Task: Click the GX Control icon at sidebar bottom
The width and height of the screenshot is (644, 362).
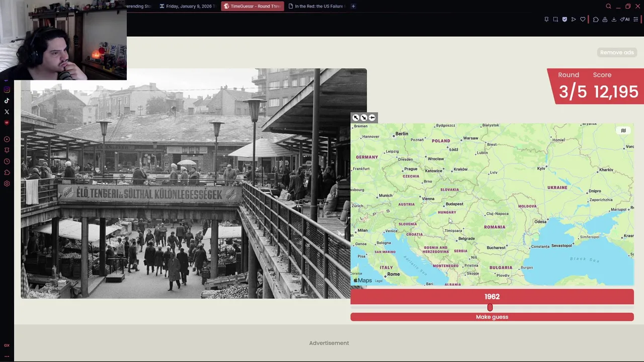Action: pos(7,345)
